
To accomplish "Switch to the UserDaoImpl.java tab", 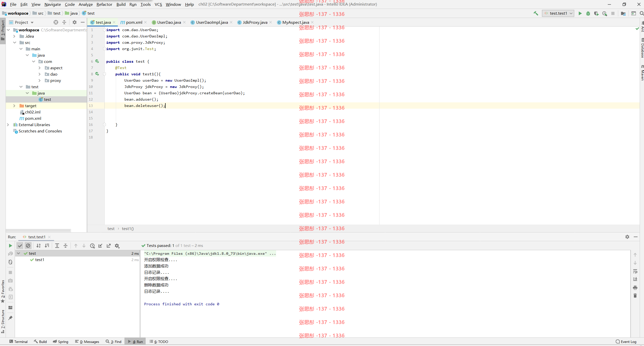I will tap(212, 22).
